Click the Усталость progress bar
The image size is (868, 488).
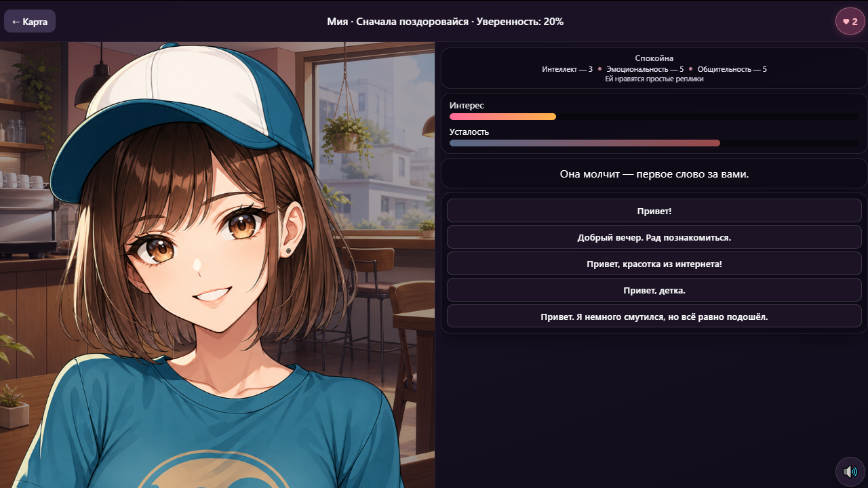coord(654,143)
